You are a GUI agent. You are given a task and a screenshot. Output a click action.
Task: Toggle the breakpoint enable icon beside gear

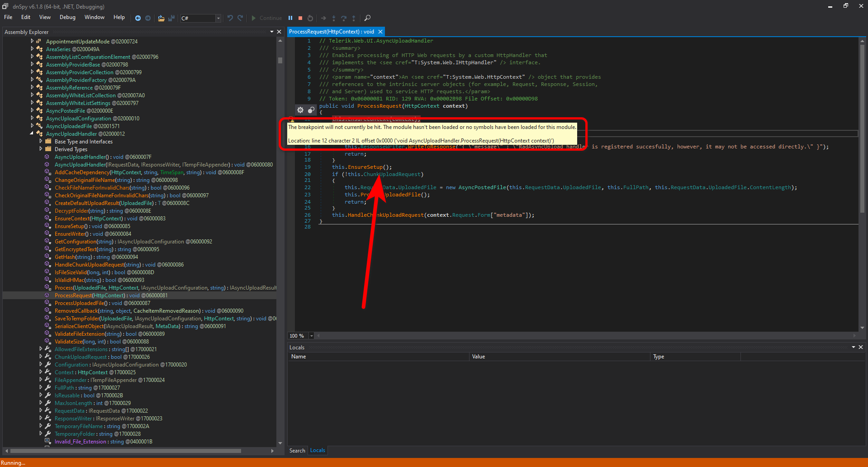pyautogui.click(x=311, y=110)
